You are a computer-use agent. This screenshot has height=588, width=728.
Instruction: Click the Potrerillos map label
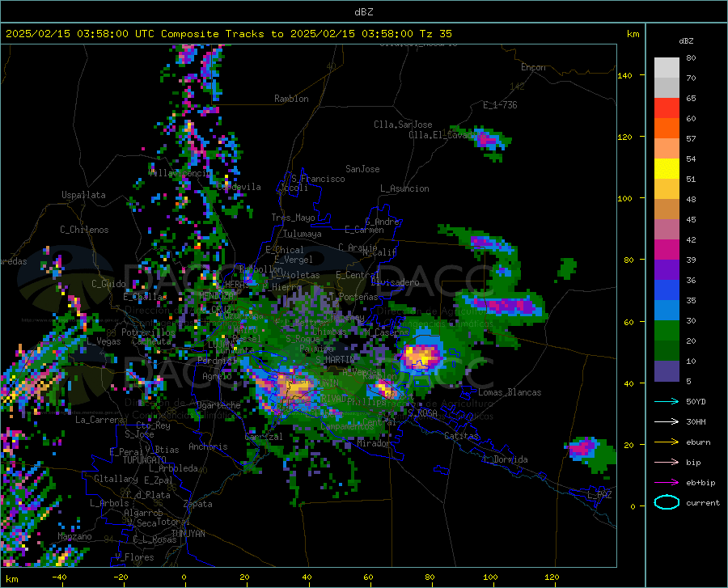(x=148, y=332)
